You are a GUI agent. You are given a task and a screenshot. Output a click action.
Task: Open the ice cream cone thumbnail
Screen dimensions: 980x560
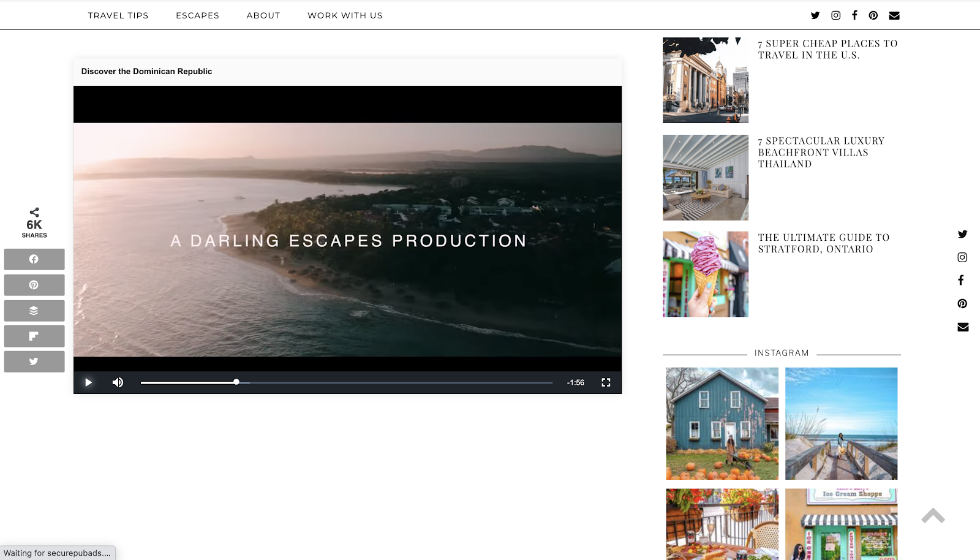[706, 274]
